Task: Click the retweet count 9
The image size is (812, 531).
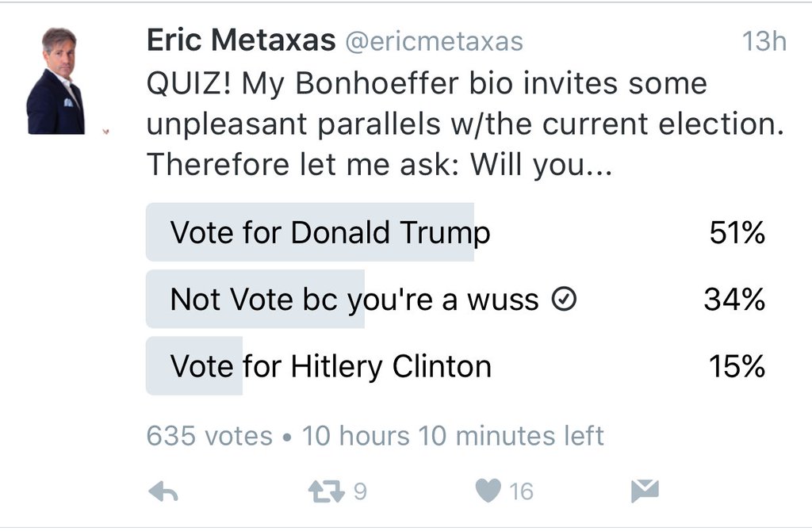Action: [x=361, y=491]
